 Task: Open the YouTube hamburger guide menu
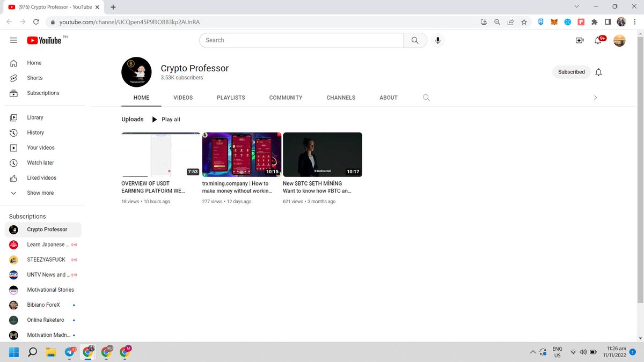(13, 40)
